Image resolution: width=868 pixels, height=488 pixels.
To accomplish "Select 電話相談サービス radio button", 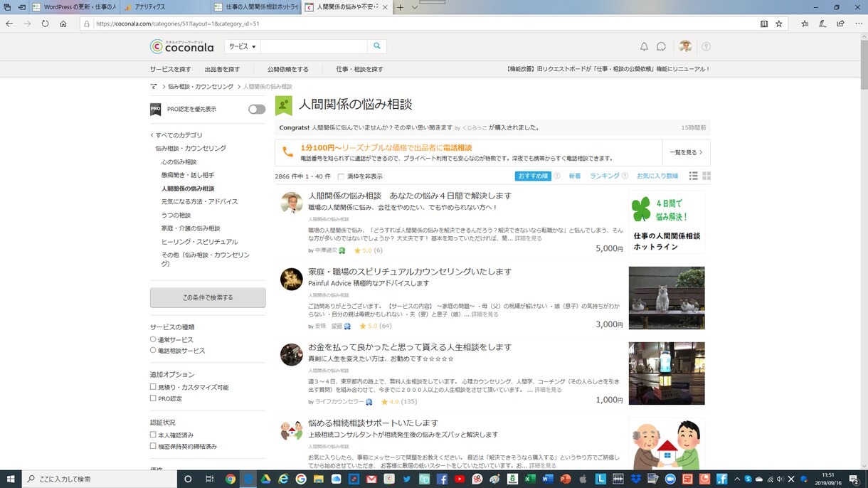I will coord(153,350).
